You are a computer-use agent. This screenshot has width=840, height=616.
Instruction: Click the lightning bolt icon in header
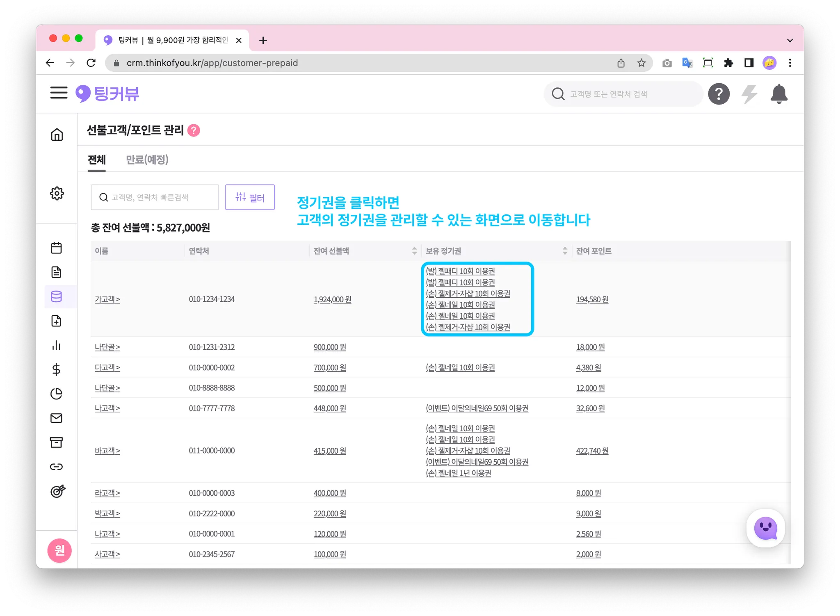(749, 94)
